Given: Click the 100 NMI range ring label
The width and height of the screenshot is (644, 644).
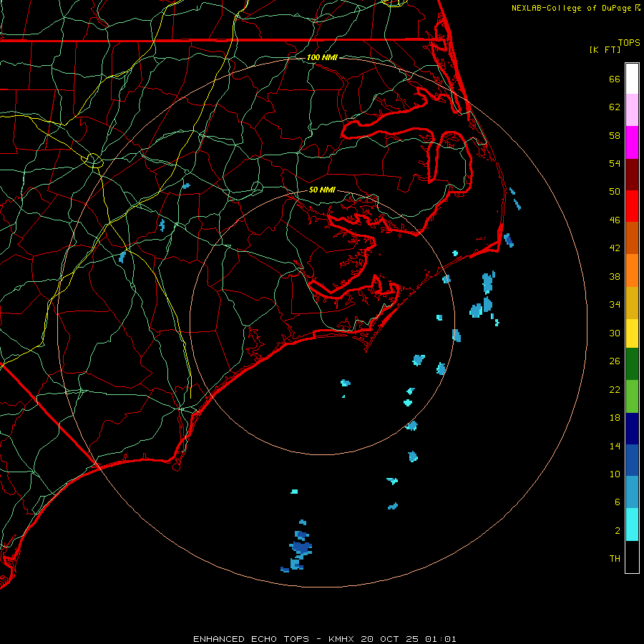Looking at the screenshot, I should (322, 57).
